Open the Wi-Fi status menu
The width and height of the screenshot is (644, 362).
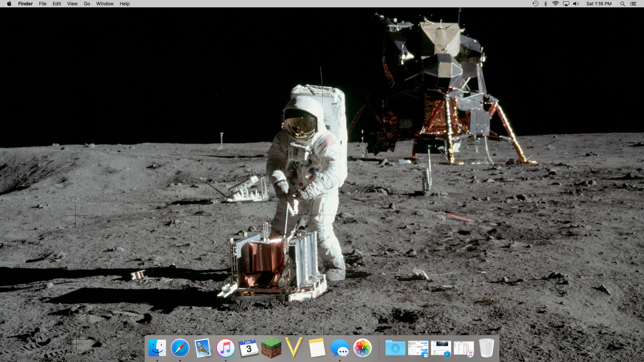556,4
